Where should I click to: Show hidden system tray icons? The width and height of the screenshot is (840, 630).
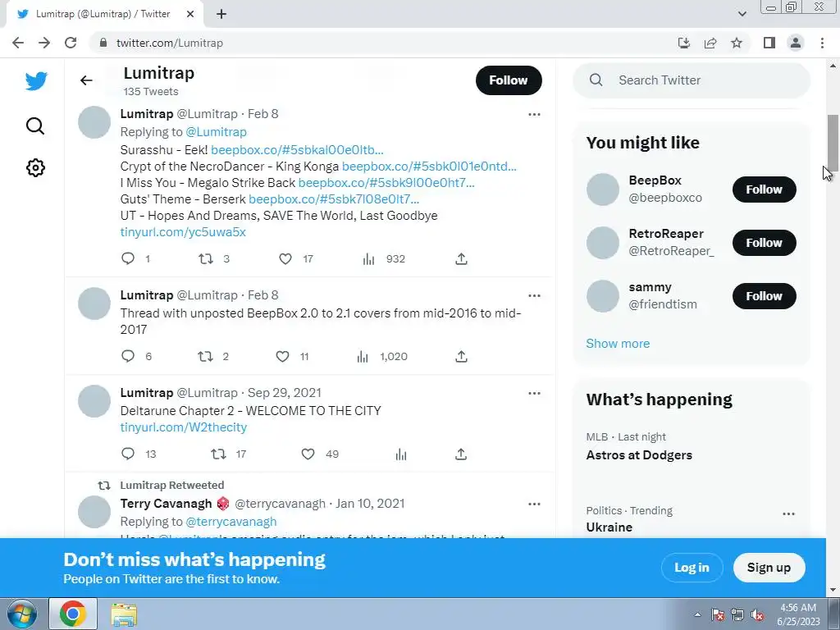pos(697,614)
